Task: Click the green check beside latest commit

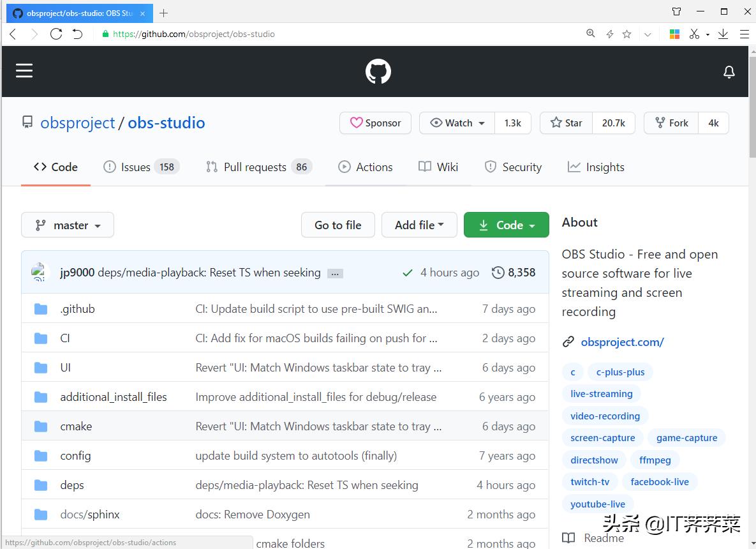Action: pos(408,273)
